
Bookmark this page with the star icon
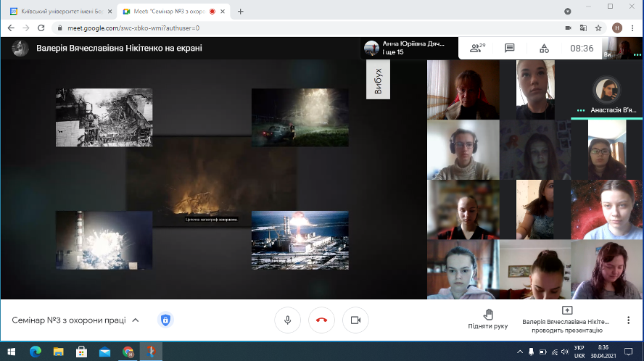click(598, 28)
